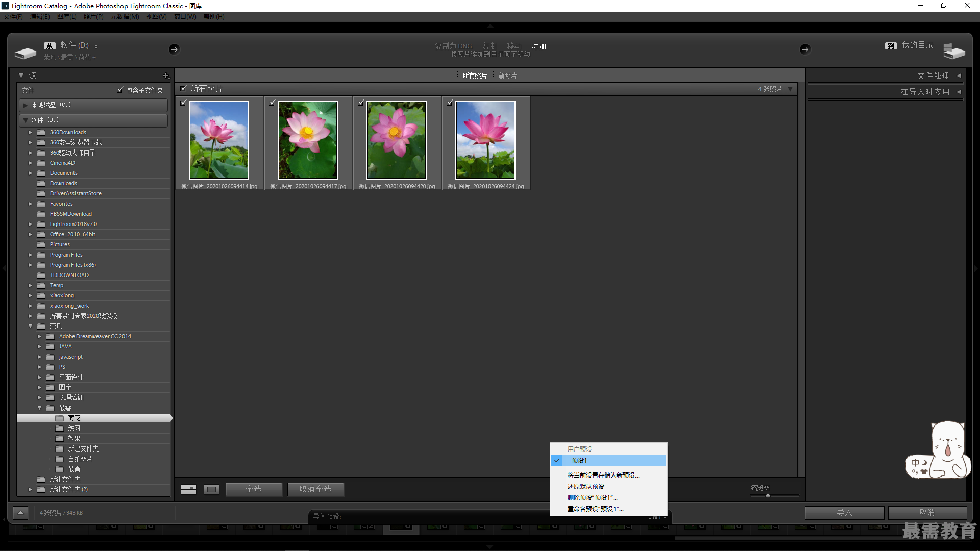Expand the 360Downloads folder node
The width and height of the screenshot is (980, 551).
(x=30, y=132)
